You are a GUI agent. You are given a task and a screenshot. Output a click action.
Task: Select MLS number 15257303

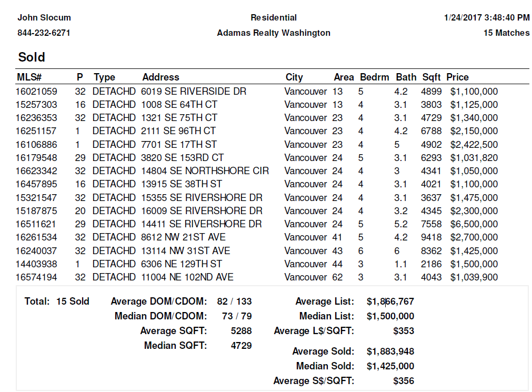36,105
